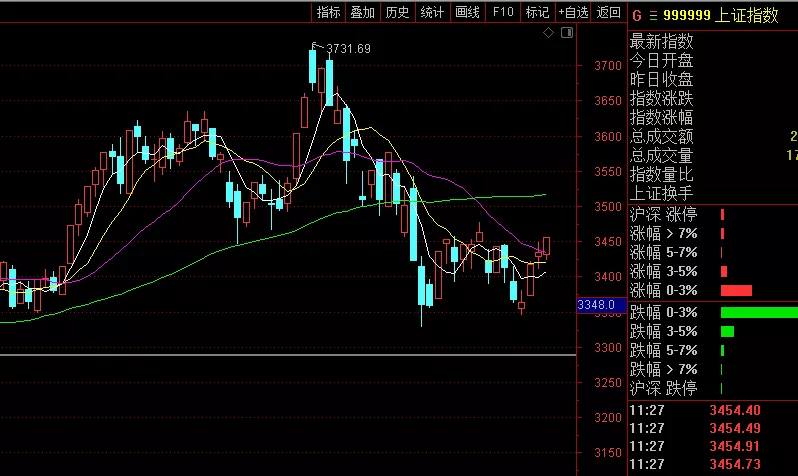Click the diamond icon above the chart

549,33
